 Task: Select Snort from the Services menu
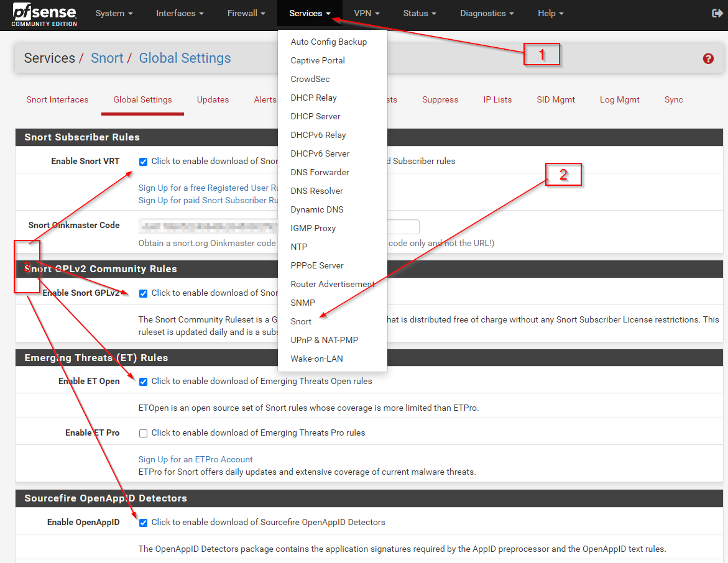tap(301, 321)
